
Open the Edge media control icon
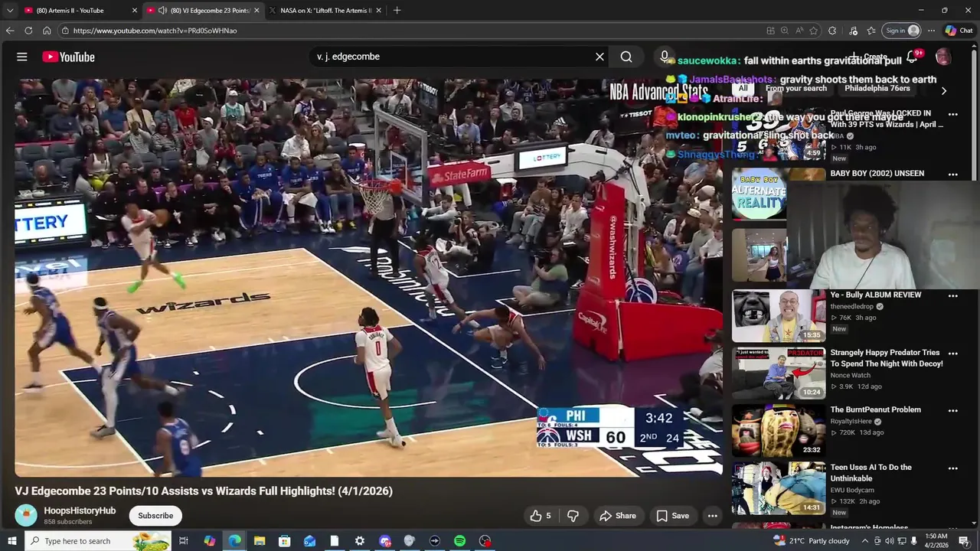point(853,31)
